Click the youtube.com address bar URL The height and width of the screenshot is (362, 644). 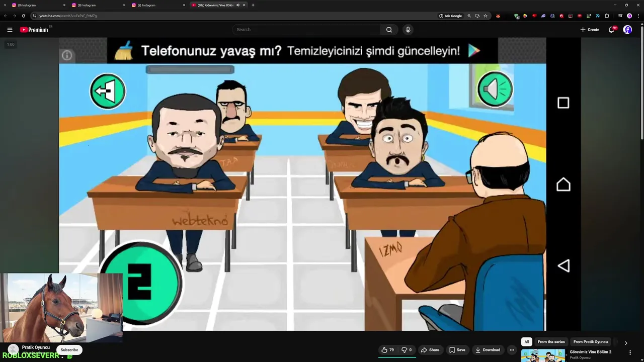68,16
